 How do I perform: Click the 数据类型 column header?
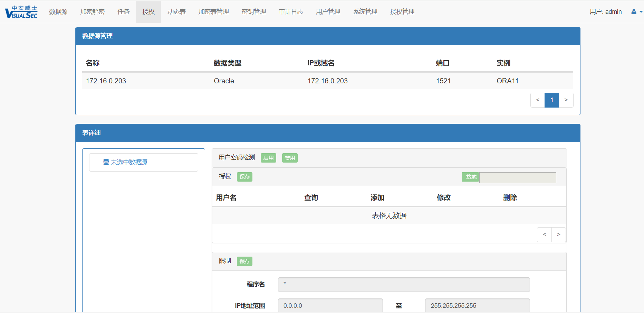[228, 63]
